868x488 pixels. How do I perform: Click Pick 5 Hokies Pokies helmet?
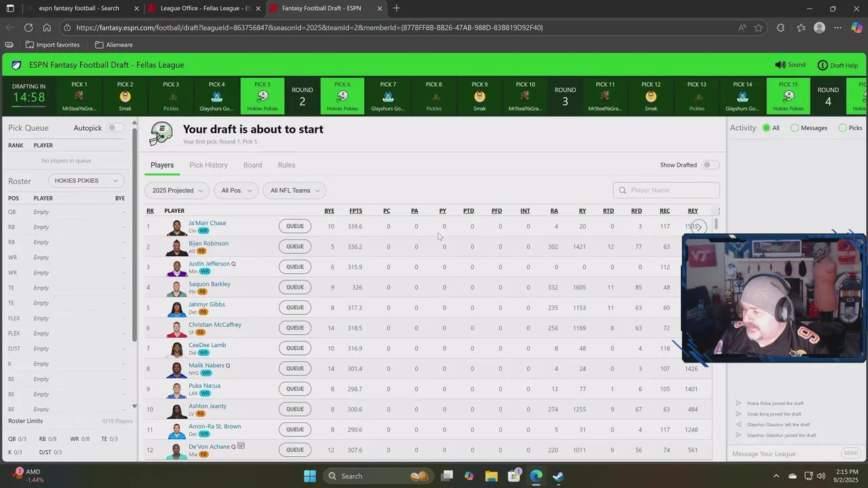[x=262, y=96]
